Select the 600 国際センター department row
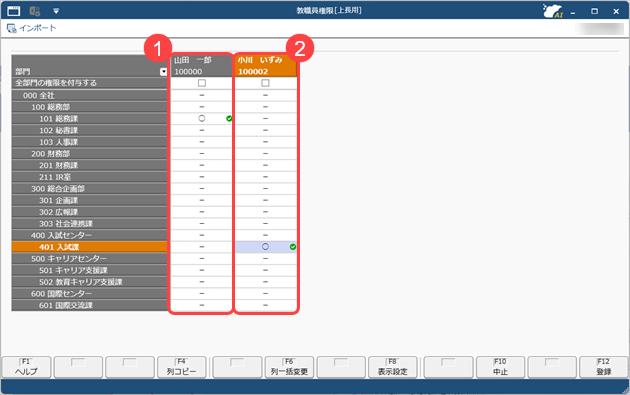This screenshot has height=395, width=630. [89, 293]
